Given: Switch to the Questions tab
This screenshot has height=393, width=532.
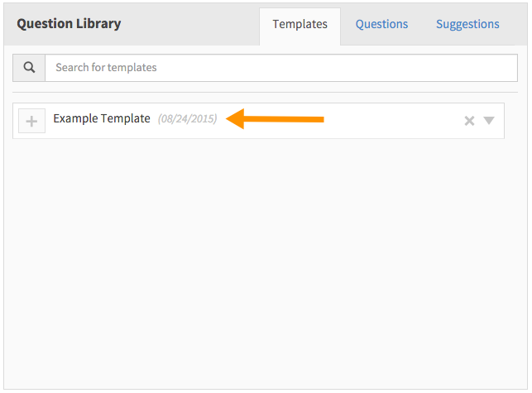Looking at the screenshot, I should 381,24.
